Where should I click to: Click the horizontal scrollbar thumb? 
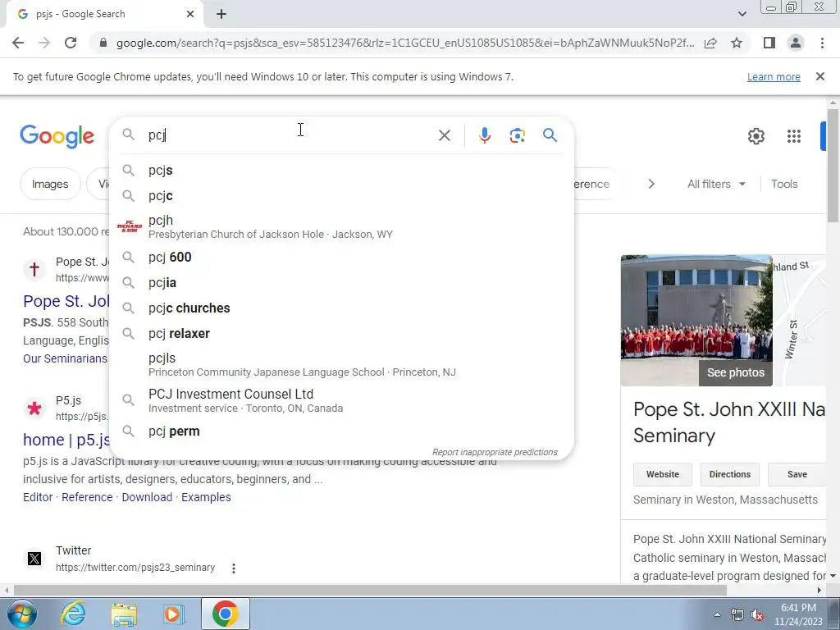370,591
